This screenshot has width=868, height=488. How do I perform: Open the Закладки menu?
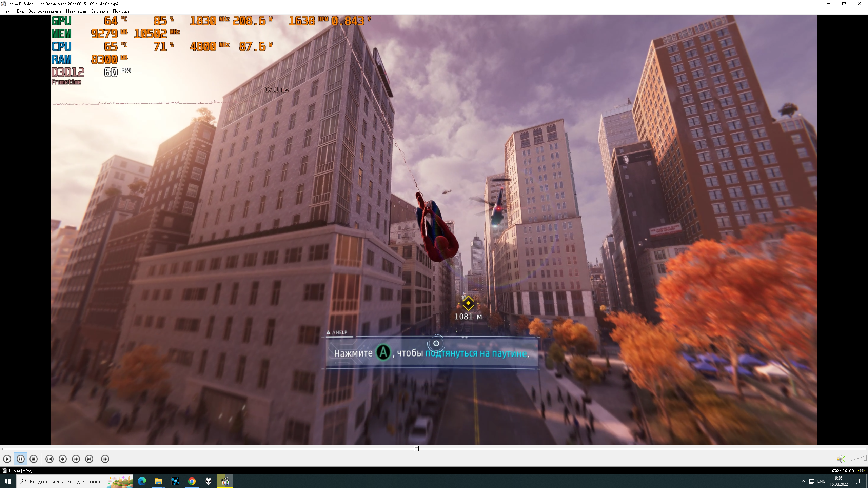(x=99, y=11)
